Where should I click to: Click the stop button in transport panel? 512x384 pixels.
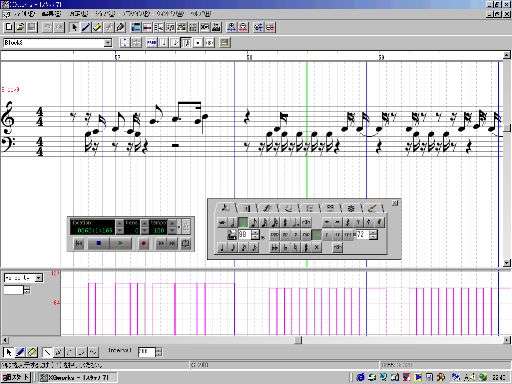pos(98,244)
